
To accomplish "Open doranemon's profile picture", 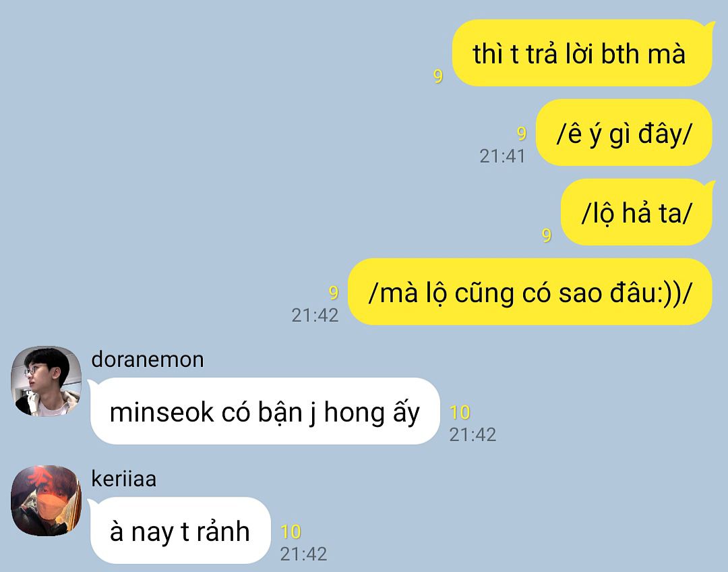I will (46, 381).
